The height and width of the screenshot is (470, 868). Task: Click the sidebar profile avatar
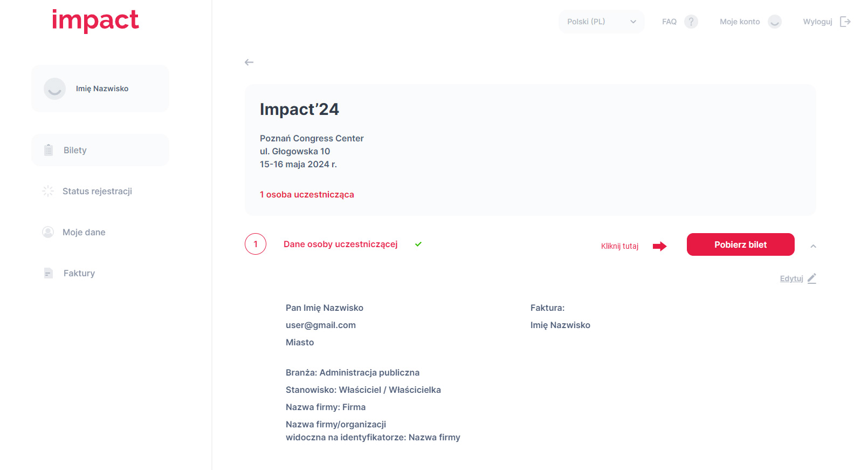pyautogui.click(x=54, y=88)
